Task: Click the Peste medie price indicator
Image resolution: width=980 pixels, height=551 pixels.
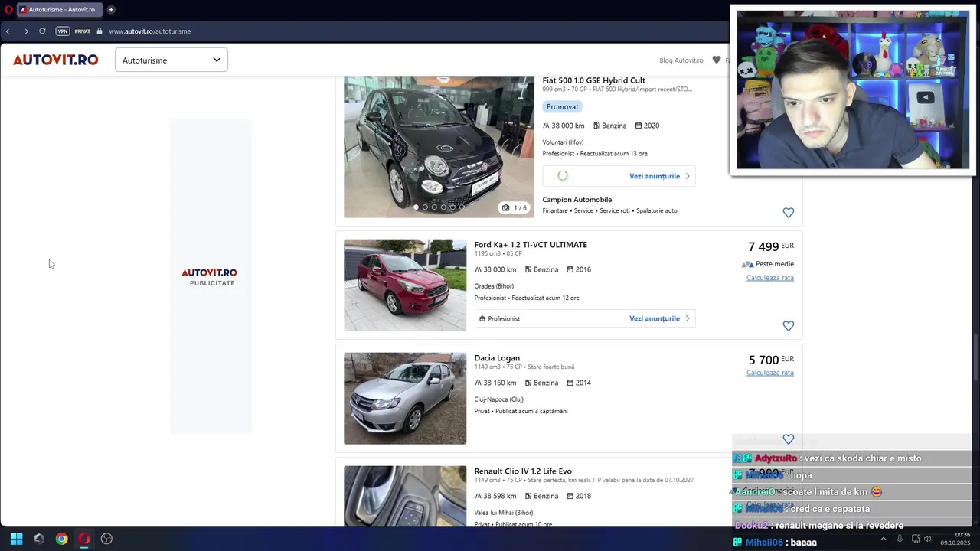Action: (768, 264)
